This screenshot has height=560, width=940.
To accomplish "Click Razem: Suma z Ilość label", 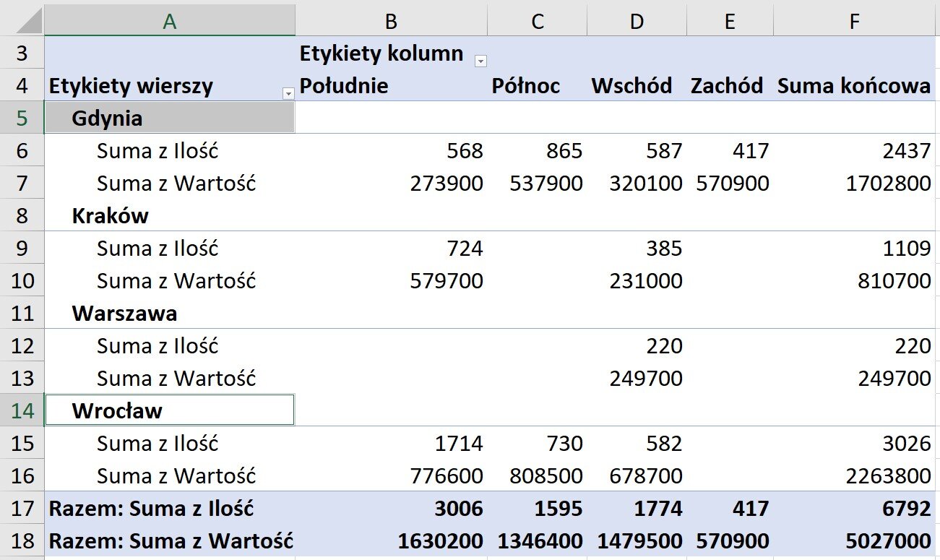I will pos(169,508).
